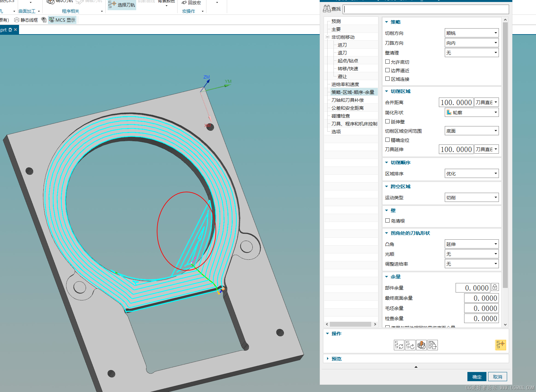The image size is (536, 392).
Task: Collapse the 策略 section
Action: pos(386,22)
